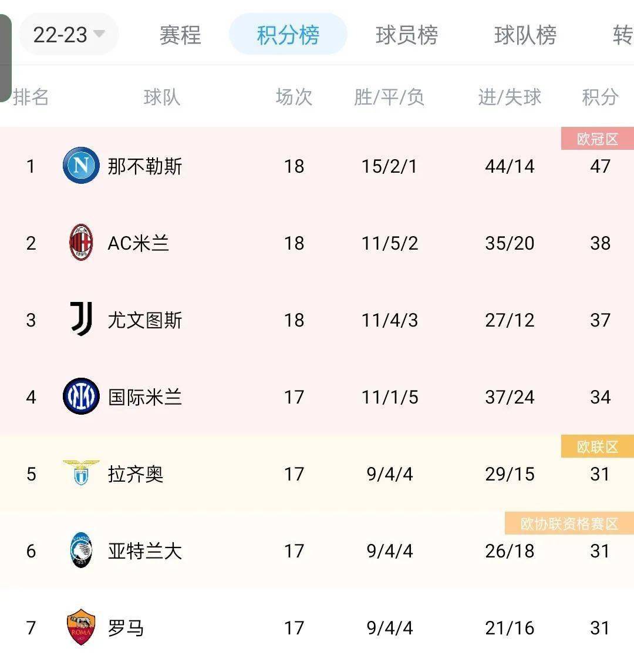Switch to the 赛程 tab

tap(180, 35)
